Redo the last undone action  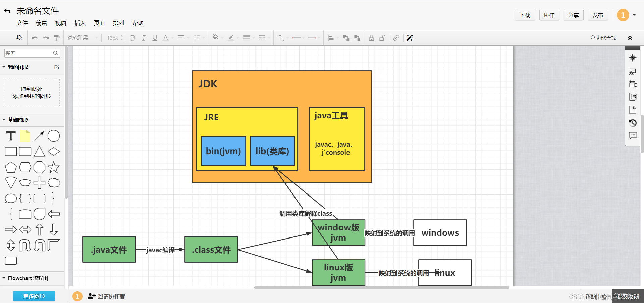(46, 38)
